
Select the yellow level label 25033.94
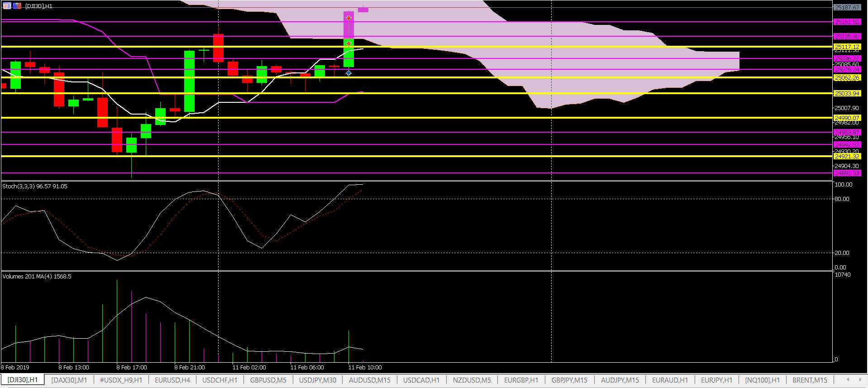(x=847, y=93)
